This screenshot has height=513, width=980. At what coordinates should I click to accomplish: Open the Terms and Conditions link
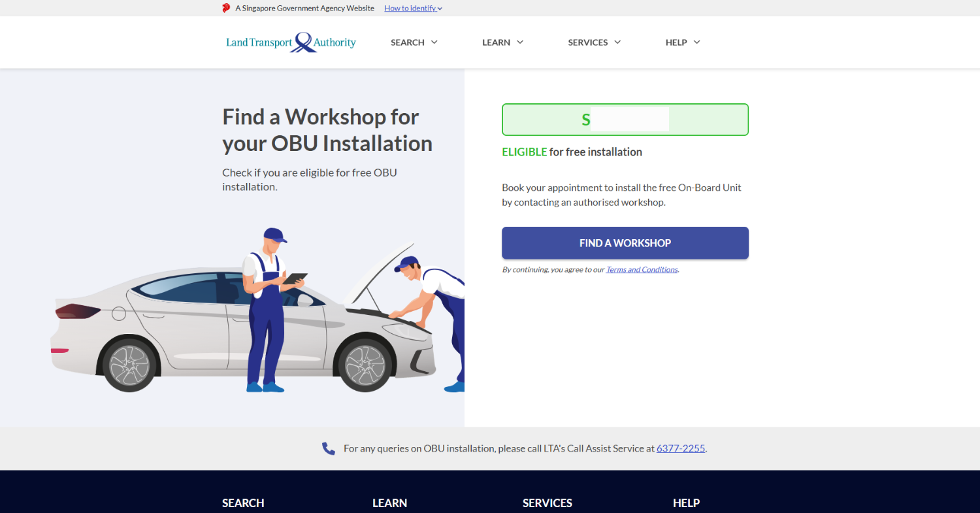(x=641, y=269)
